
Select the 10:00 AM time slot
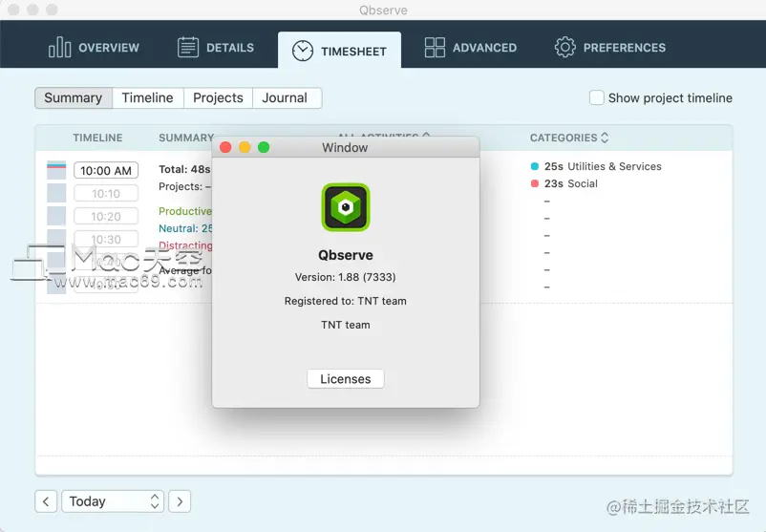pos(106,171)
